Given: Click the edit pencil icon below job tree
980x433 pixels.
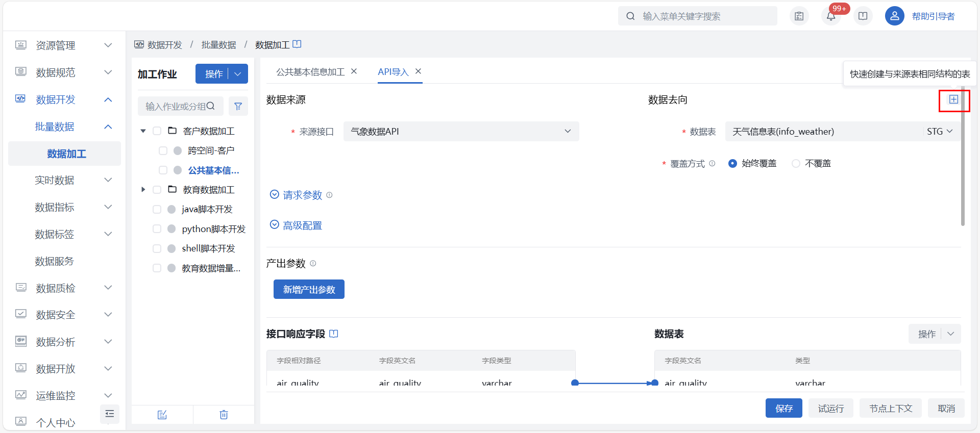Looking at the screenshot, I should pyautogui.click(x=162, y=415).
